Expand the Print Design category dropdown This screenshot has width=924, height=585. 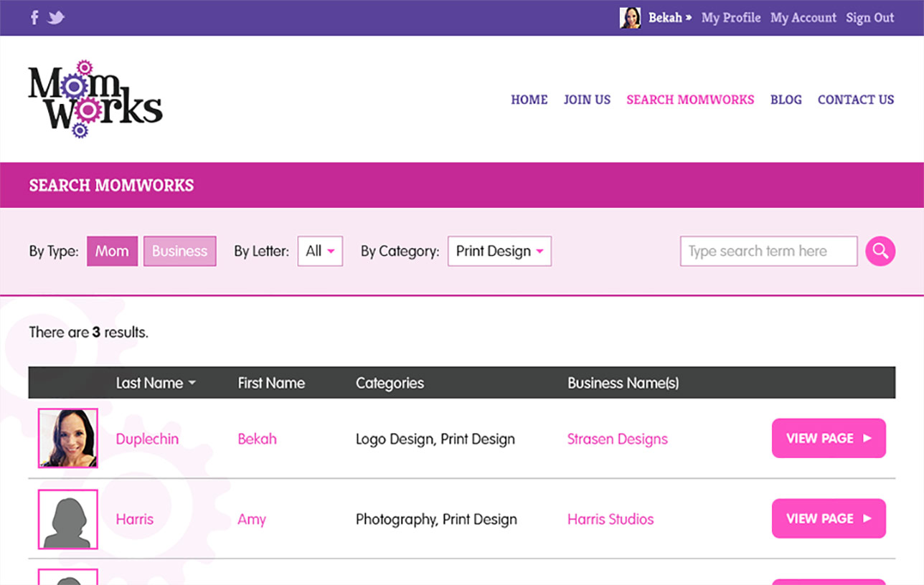(499, 251)
